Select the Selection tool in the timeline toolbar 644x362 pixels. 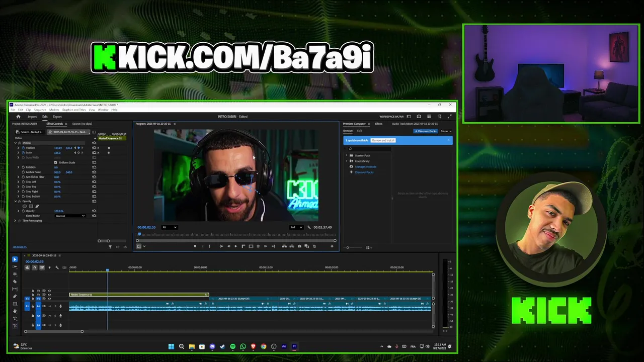15,259
